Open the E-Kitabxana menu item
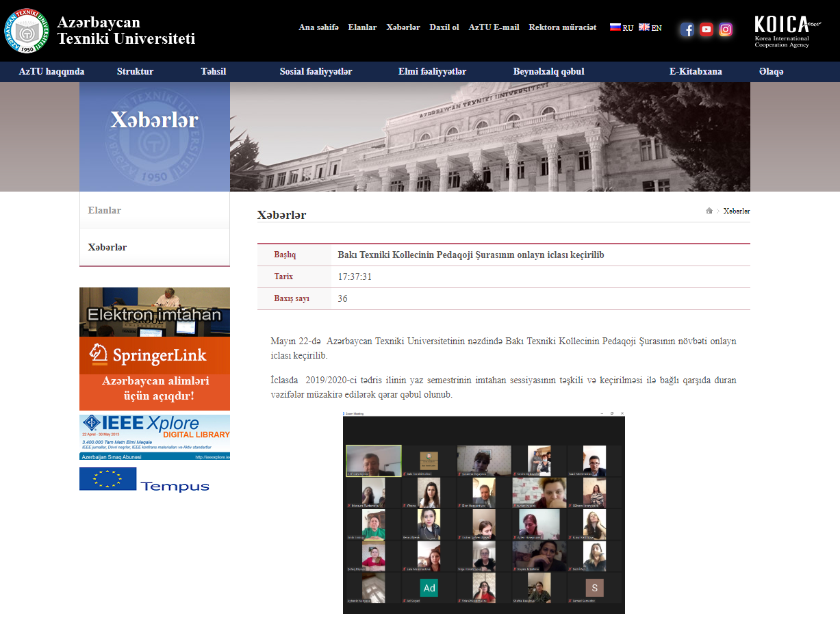This screenshot has height=620, width=840. 696,72
